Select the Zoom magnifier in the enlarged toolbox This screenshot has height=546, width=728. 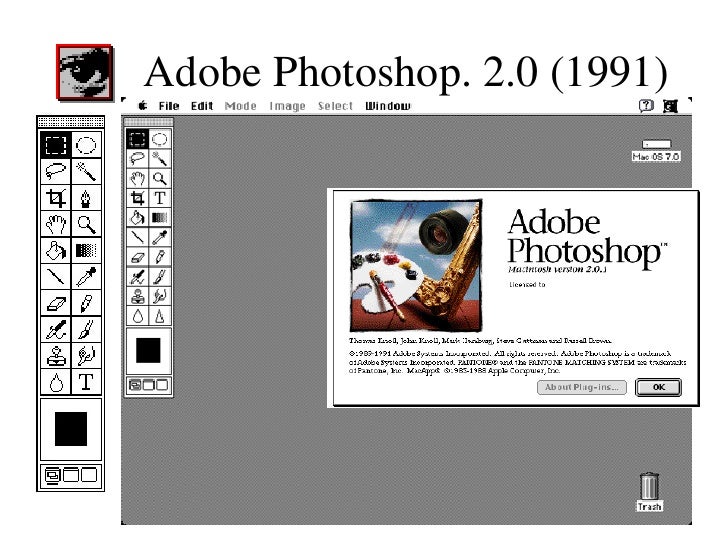pyautogui.click(x=86, y=224)
